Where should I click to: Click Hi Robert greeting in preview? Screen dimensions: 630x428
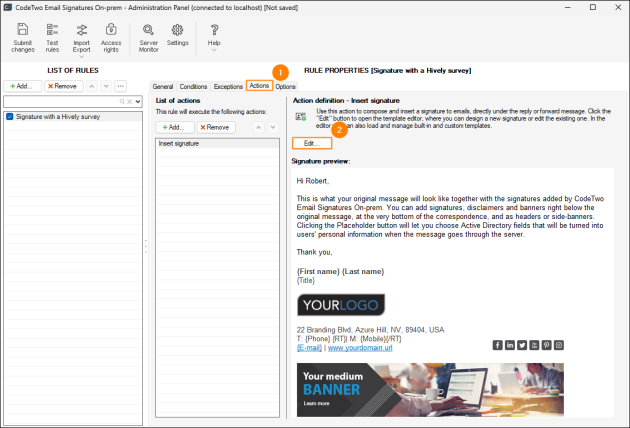313,181
